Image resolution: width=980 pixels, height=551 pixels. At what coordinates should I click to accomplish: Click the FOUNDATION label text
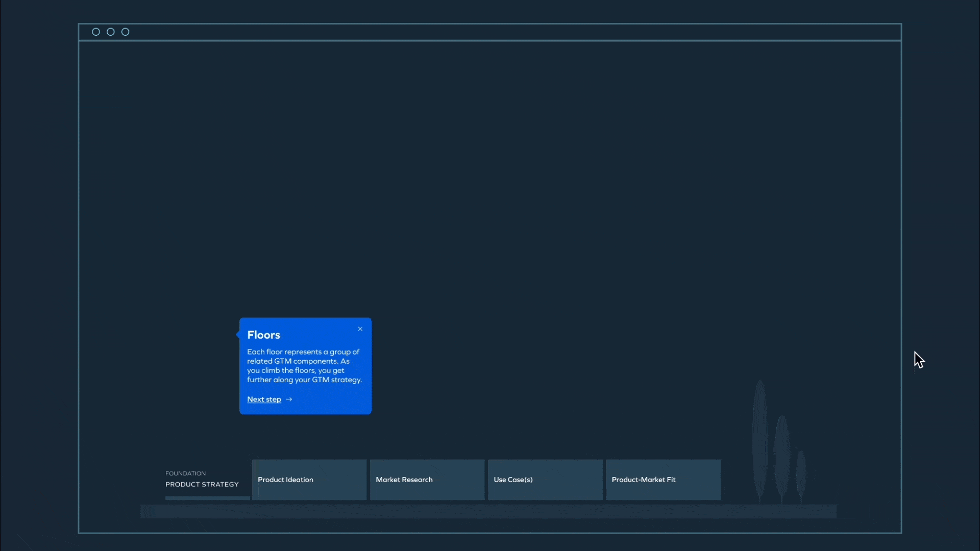pos(185,473)
